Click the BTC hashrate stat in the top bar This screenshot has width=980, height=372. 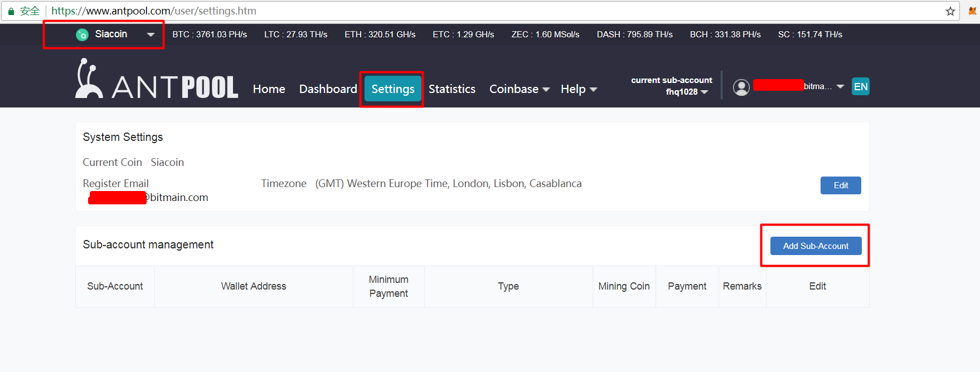coord(210,35)
